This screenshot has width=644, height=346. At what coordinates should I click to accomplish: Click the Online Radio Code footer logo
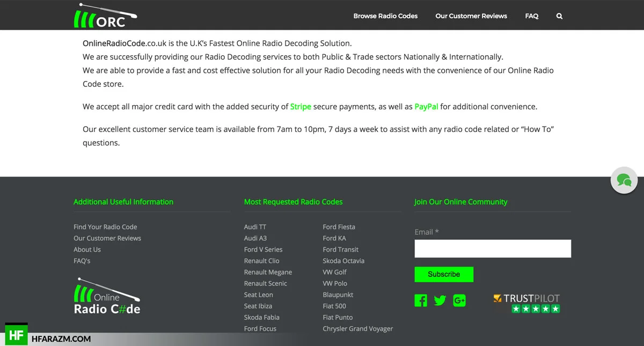107,296
